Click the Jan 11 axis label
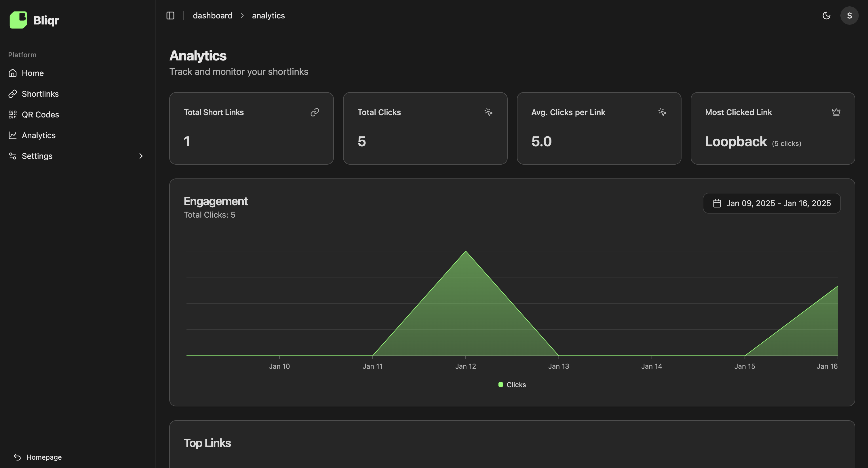 coord(372,366)
